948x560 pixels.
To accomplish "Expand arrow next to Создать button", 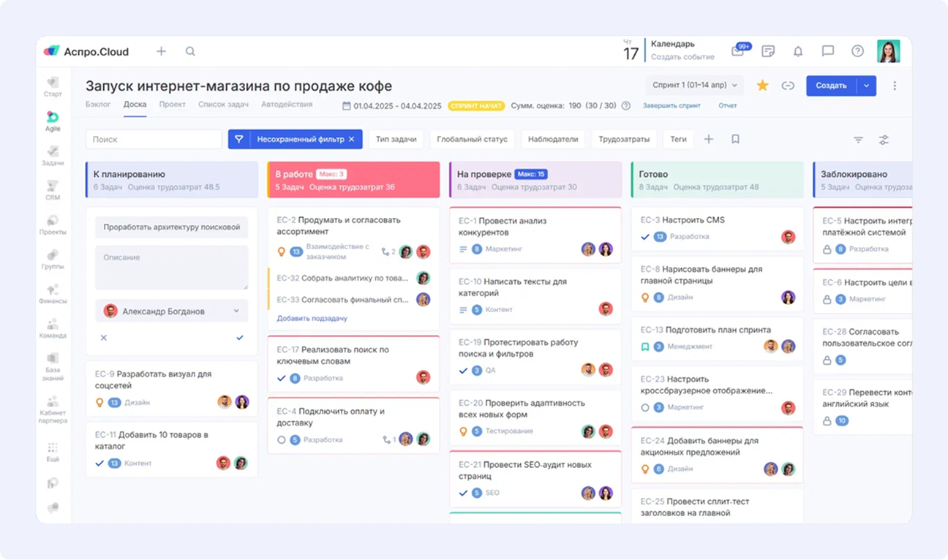I will [x=866, y=86].
